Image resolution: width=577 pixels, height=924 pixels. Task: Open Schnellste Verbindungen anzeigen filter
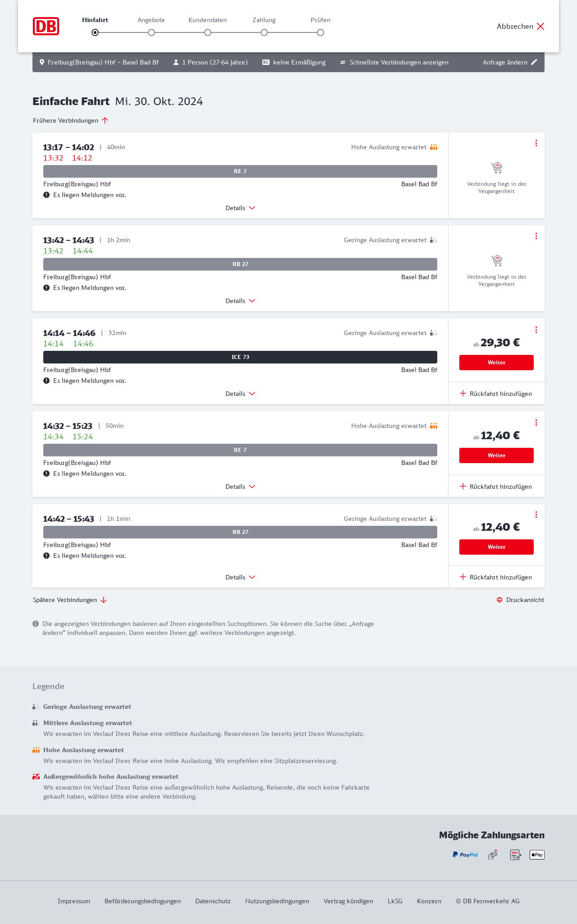(x=394, y=62)
